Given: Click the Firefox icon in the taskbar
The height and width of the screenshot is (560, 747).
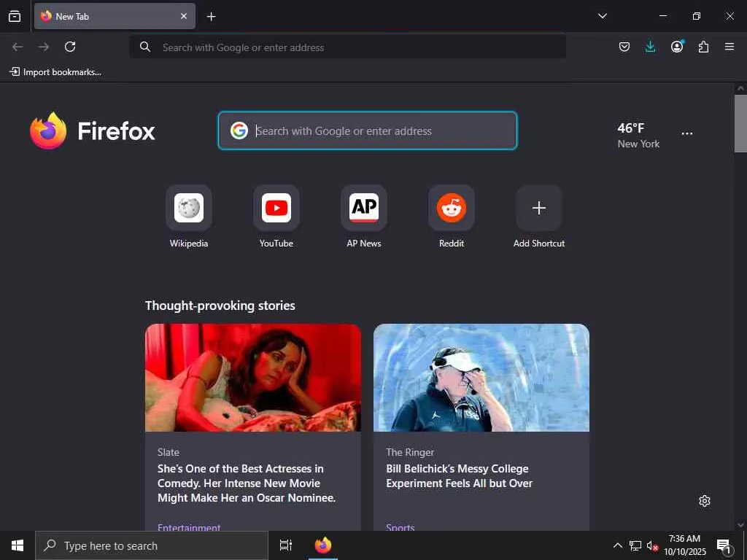Looking at the screenshot, I should point(323,545).
